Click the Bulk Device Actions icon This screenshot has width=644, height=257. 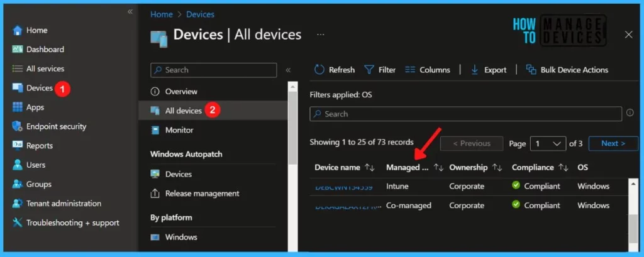(x=531, y=70)
